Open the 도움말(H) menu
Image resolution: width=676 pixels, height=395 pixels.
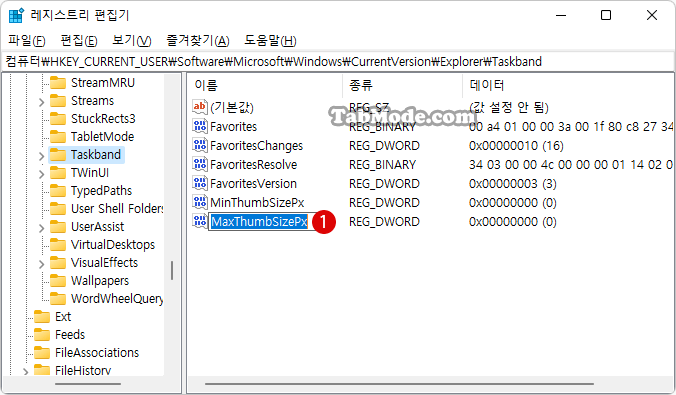click(270, 41)
